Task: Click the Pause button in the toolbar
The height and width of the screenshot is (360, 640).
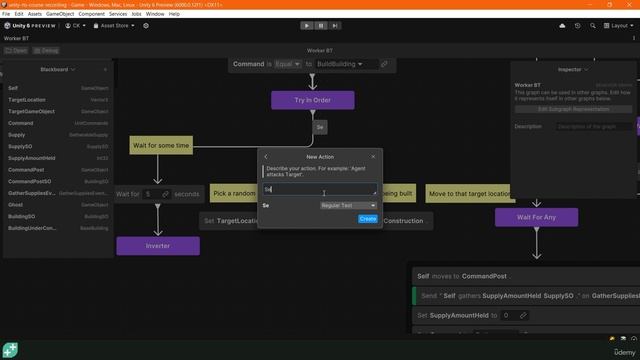Action: tap(321, 26)
